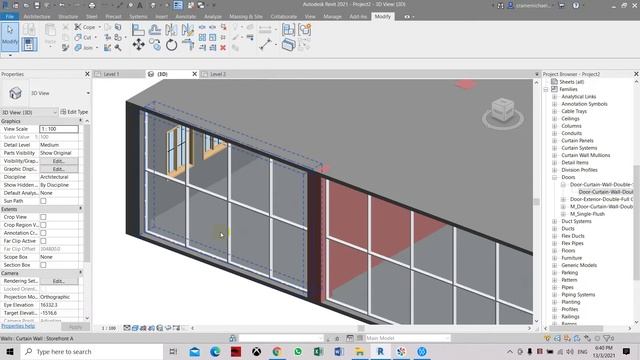Select Door-Exterior-Double-Full family item
Screen dimensions: 640x360
(x=601, y=199)
